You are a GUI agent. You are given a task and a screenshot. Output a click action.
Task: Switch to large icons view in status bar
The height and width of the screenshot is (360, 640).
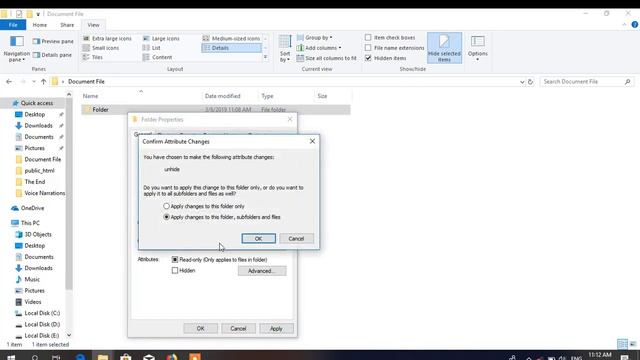tap(633, 344)
